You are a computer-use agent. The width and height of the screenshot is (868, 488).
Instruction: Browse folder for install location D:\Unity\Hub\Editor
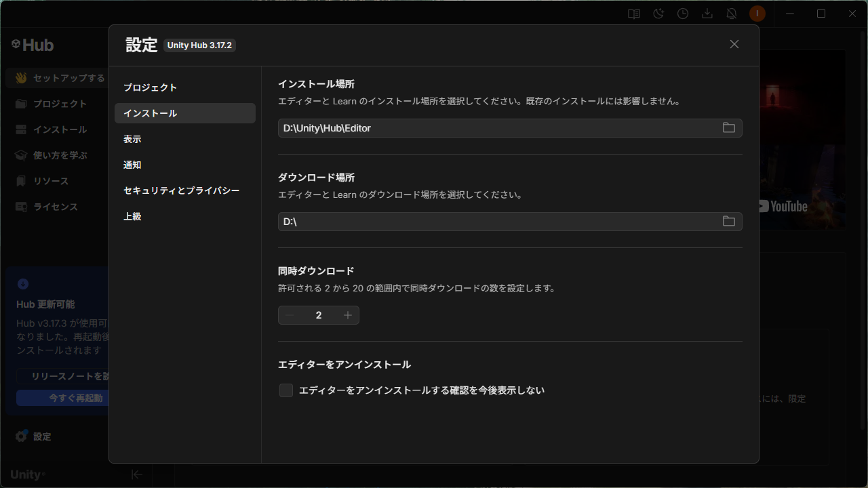point(728,128)
